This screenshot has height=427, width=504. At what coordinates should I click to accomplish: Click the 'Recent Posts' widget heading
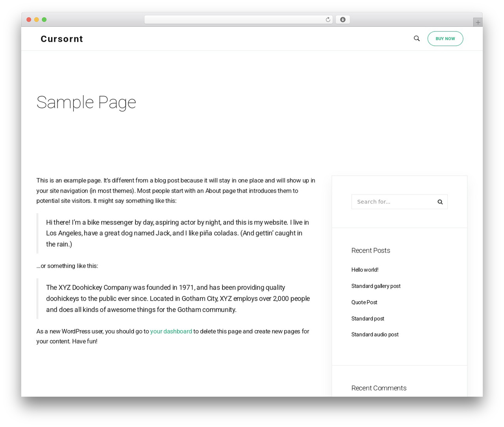(371, 251)
